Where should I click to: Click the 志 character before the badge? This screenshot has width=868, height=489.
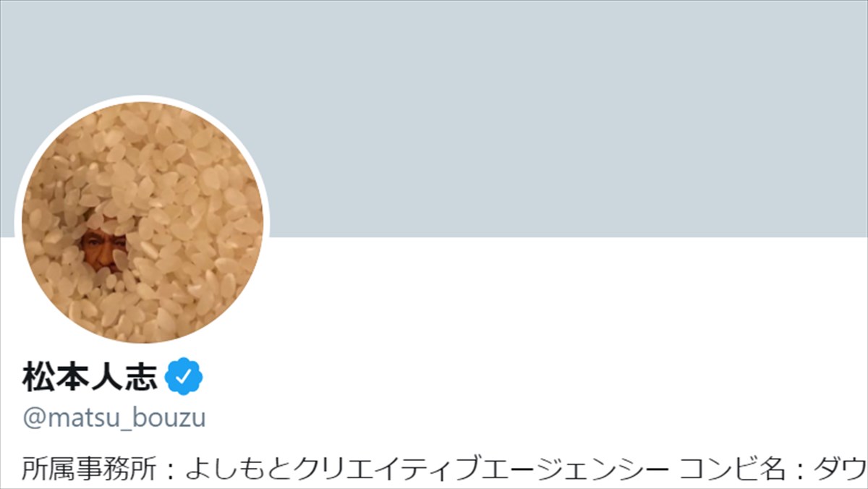pos(142,378)
